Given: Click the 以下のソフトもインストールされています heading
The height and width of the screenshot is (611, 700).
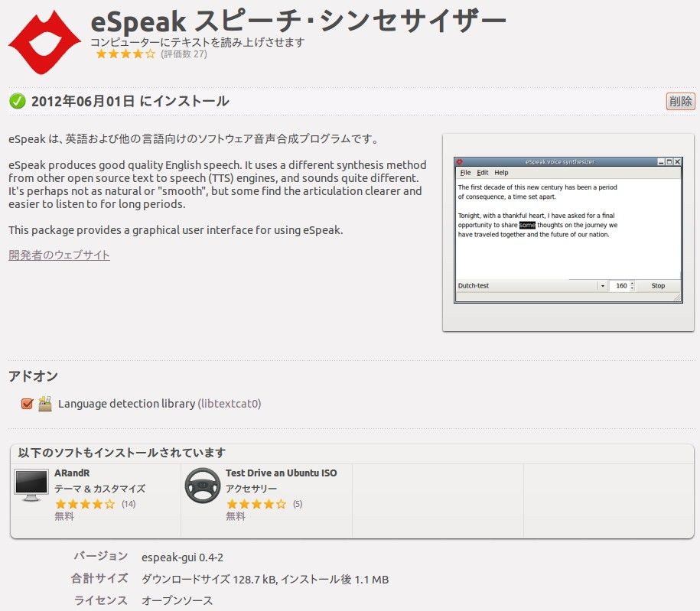Looking at the screenshot, I should click(x=122, y=453).
